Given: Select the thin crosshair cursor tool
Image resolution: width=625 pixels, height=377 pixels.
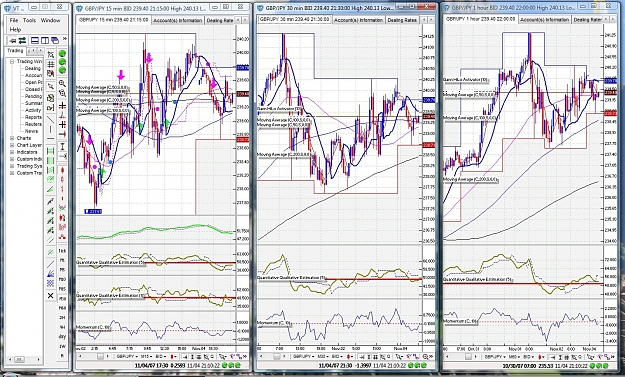Looking at the screenshot, I should click(x=62, y=106).
